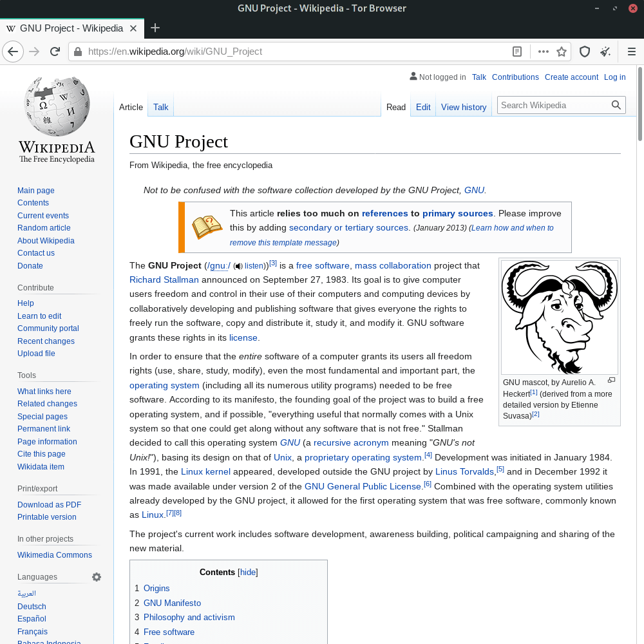Viewport: 644px width, 644px height.
Task: Reload the current page
Action: tap(55, 52)
